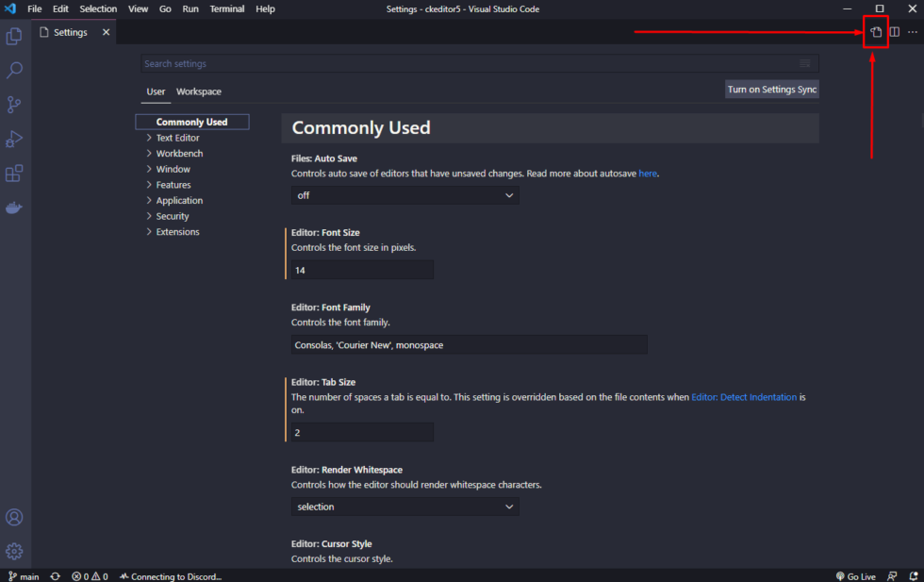Open the Edit menu
Screen dimensions: 924x582
(x=60, y=8)
